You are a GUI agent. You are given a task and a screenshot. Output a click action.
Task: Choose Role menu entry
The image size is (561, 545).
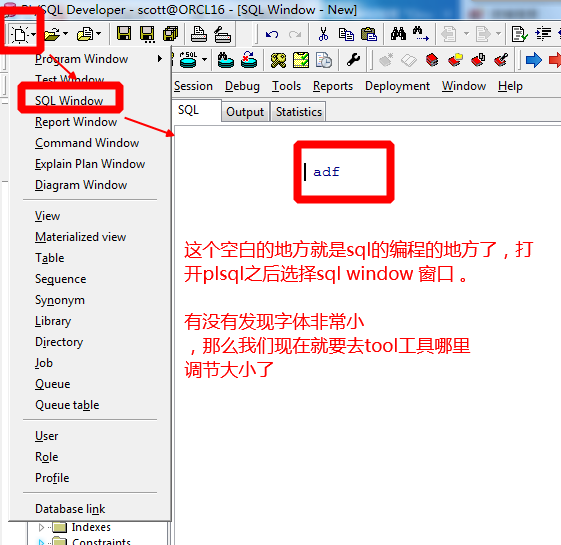(x=47, y=457)
